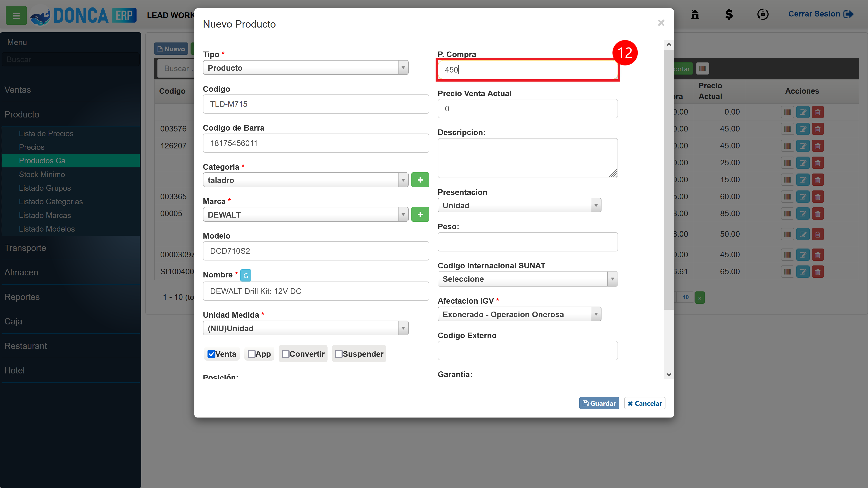Go to page 10 in pagination

click(x=685, y=297)
